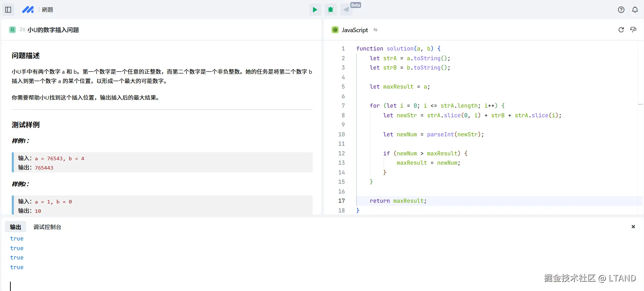Click the word-wrap icon in editor header

coord(633,30)
